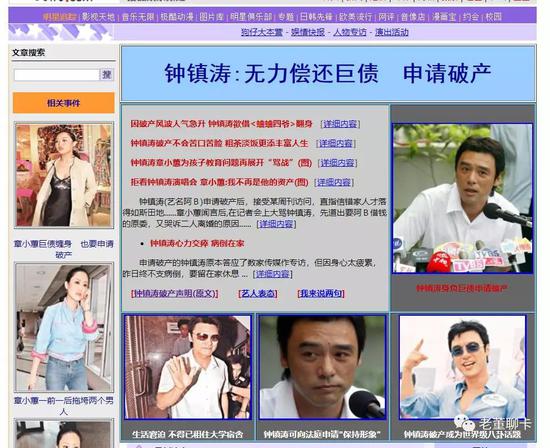Open sidebar photo of woman in blue shirt
Screen dimensions: 550x448
click(x=64, y=327)
